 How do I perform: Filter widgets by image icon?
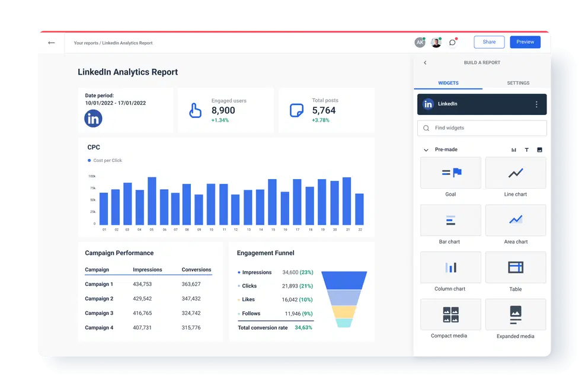539,149
